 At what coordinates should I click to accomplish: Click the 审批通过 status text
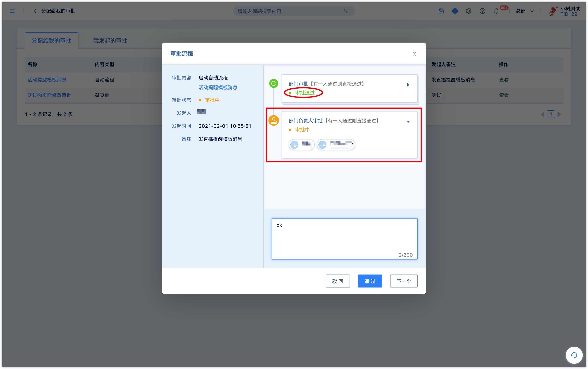coord(305,93)
